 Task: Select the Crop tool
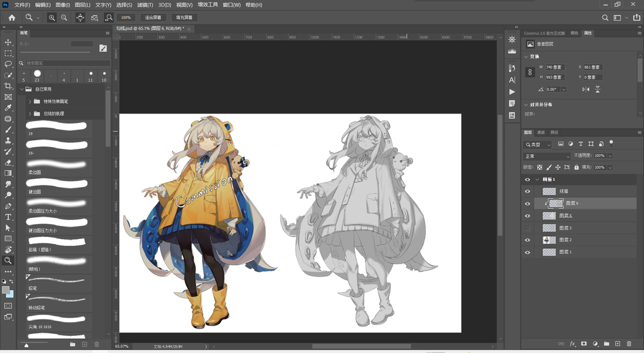pyautogui.click(x=8, y=86)
